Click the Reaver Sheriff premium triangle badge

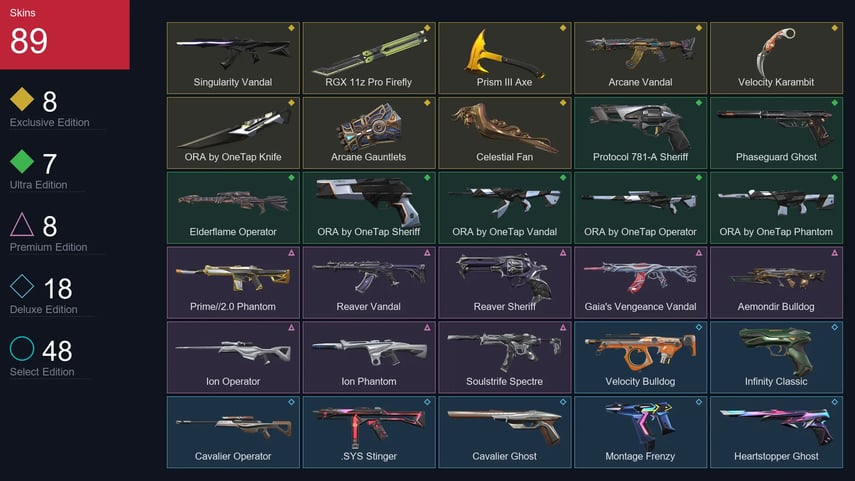click(563, 252)
